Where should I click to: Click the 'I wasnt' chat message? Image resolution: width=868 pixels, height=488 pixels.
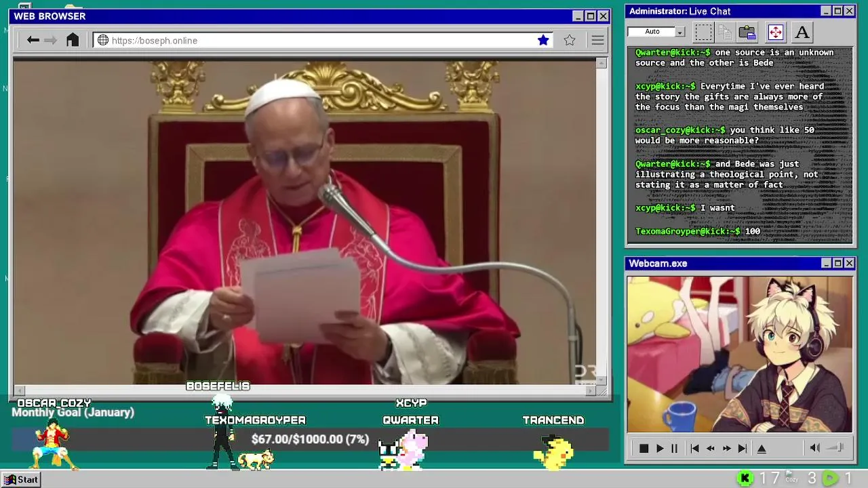coord(717,207)
